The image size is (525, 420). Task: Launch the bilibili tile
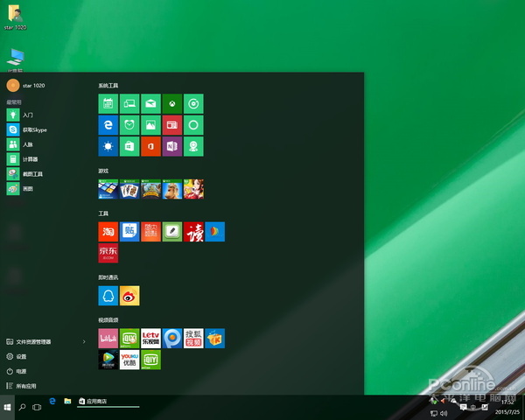tap(108, 338)
